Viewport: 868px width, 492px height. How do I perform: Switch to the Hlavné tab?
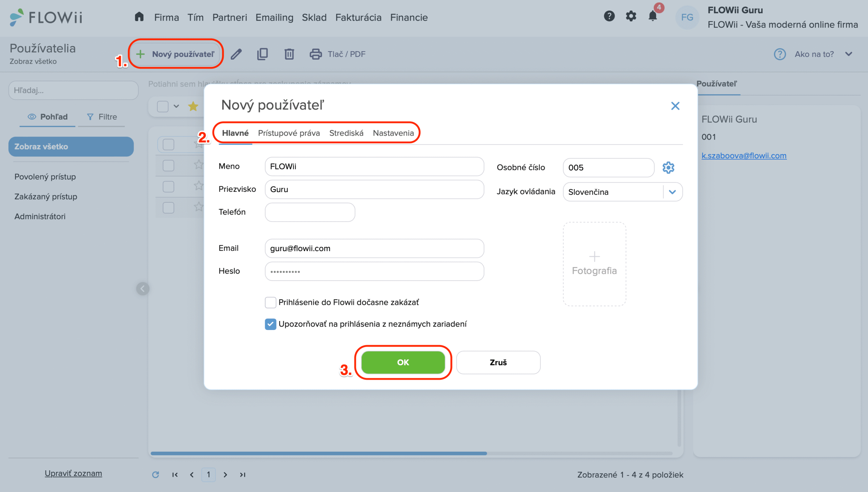pyautogui.click(x=235, y=133)
